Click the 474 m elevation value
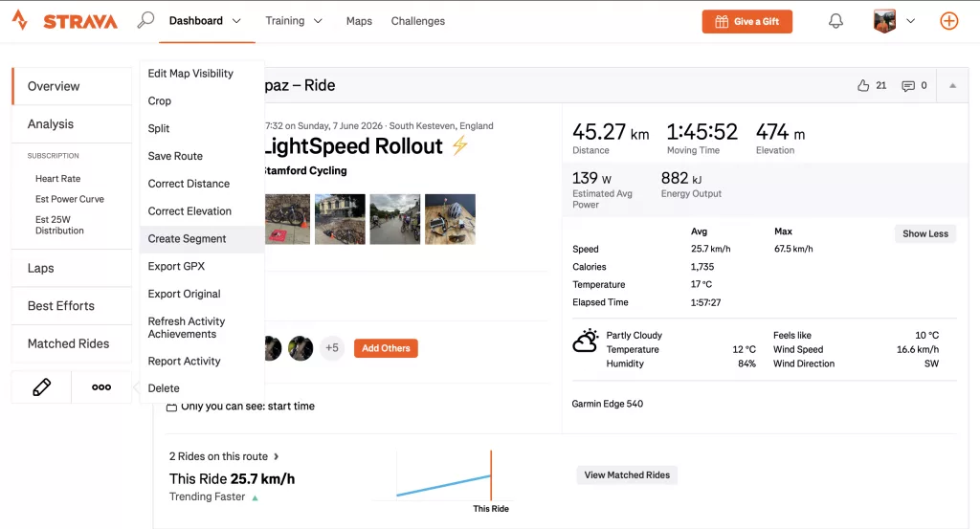The height and width of the screenshot is (529, 980). point(781,132)
